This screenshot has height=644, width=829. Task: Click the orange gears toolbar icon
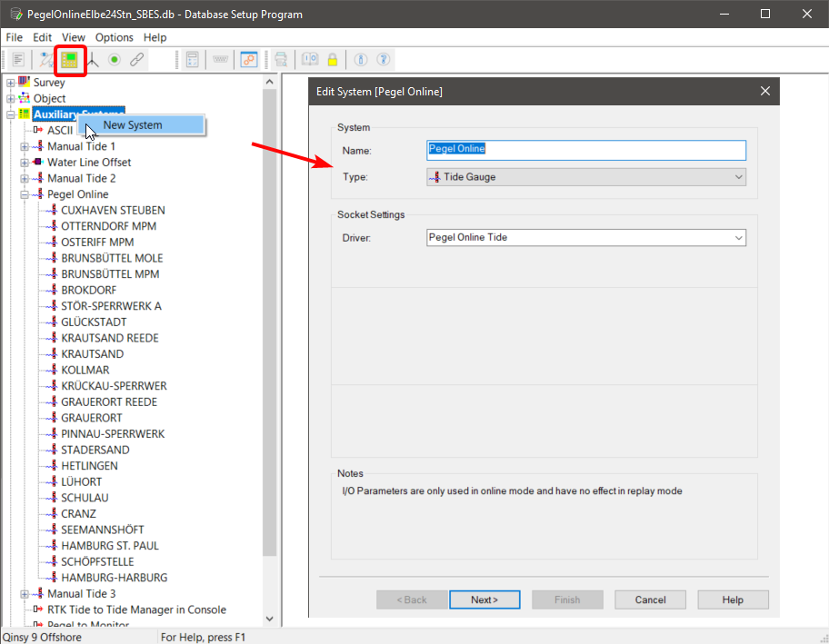point(248,60)
